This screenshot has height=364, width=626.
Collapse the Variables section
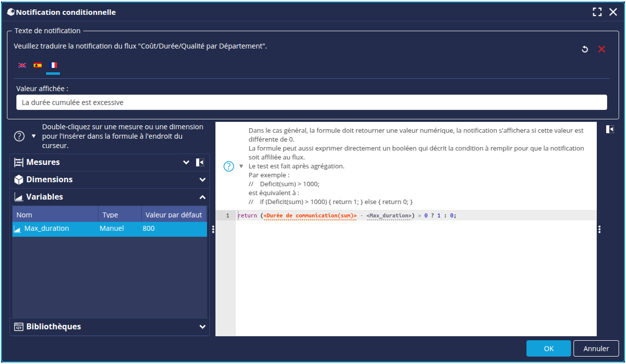(202, 197)
